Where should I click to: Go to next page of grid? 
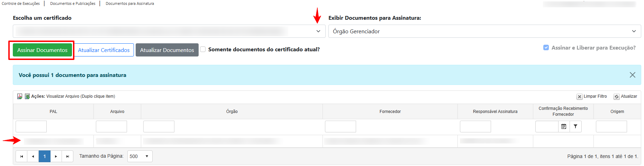56,156
